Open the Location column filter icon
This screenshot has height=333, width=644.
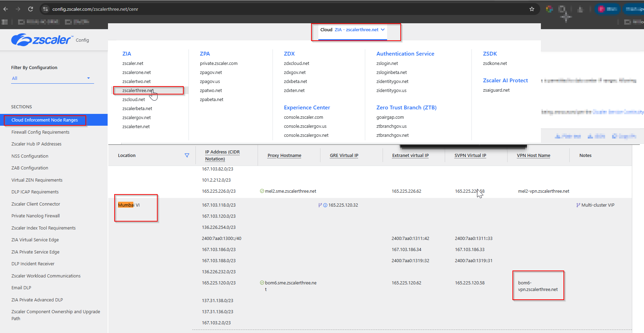[x=187, y=155]
